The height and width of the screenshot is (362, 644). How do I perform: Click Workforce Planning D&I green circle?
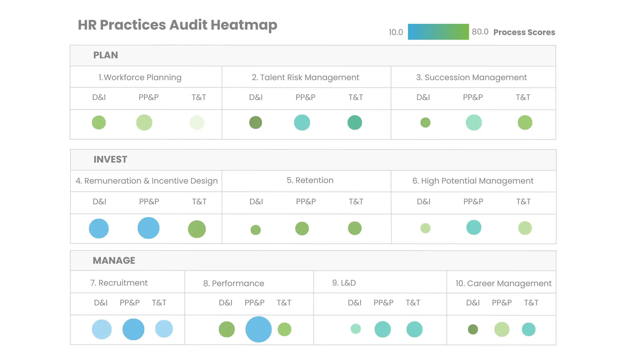[99, 123]
